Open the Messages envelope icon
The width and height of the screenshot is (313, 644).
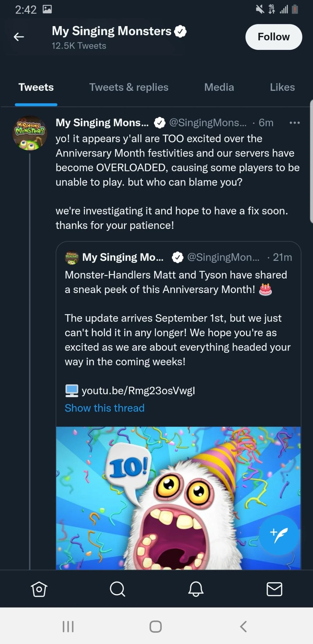[x=274, y=589]
